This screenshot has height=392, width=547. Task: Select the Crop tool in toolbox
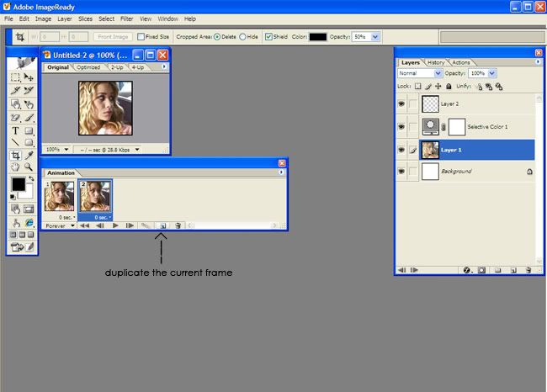(x=16, y=156)
